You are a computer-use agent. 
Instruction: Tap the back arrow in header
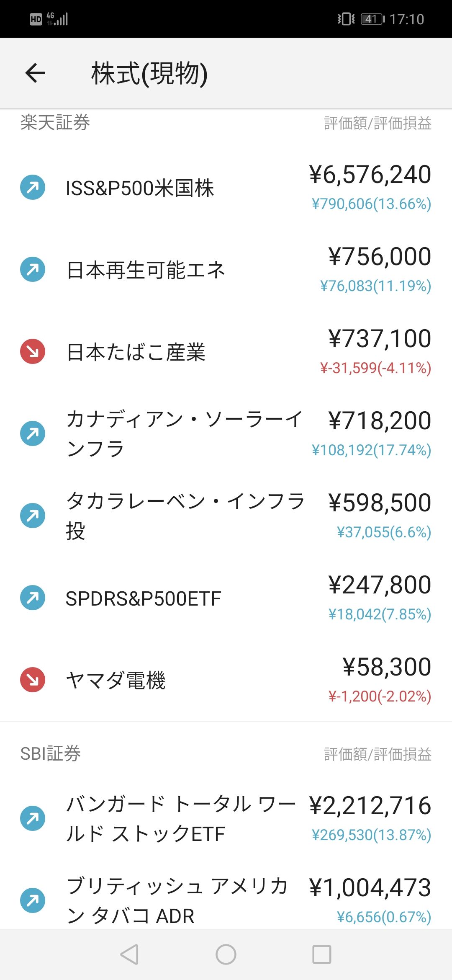pyautogui.click(x=35, y=73)
